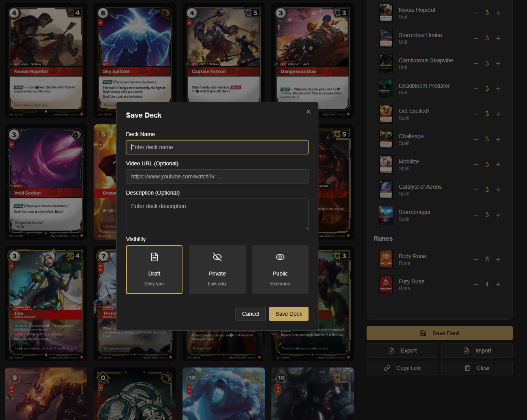Open Noxus Hopeful thumbnail in deck list
Screen dimensions: 527x420
[386, 13]
